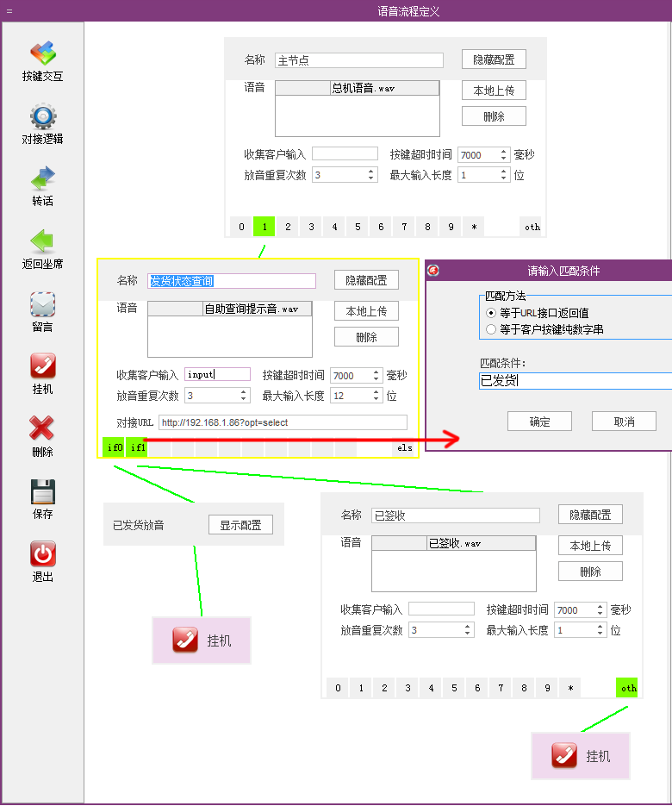Click the app icon in the 请输入匹配条件 dialog title
Screen dimensions: 672x806
point(433,271)
